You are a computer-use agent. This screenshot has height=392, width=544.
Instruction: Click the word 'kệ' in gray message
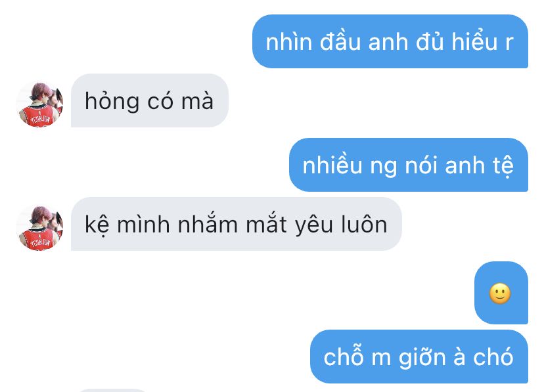click(97, 225)
